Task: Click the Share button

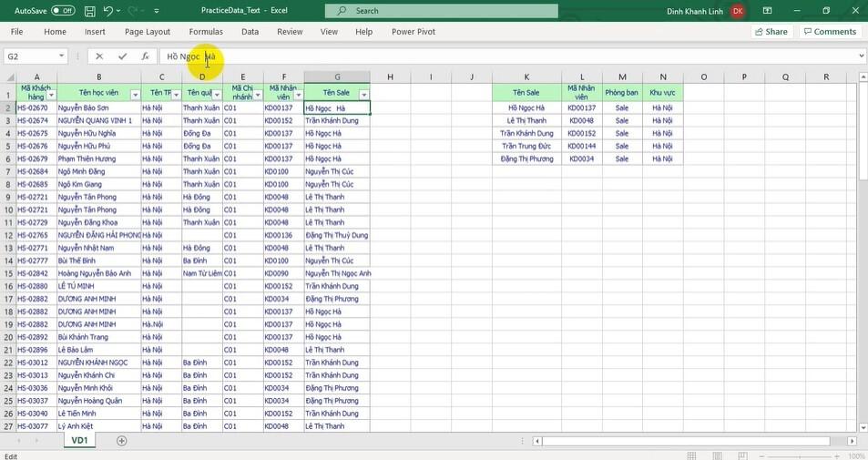Action: click(771, 32)
